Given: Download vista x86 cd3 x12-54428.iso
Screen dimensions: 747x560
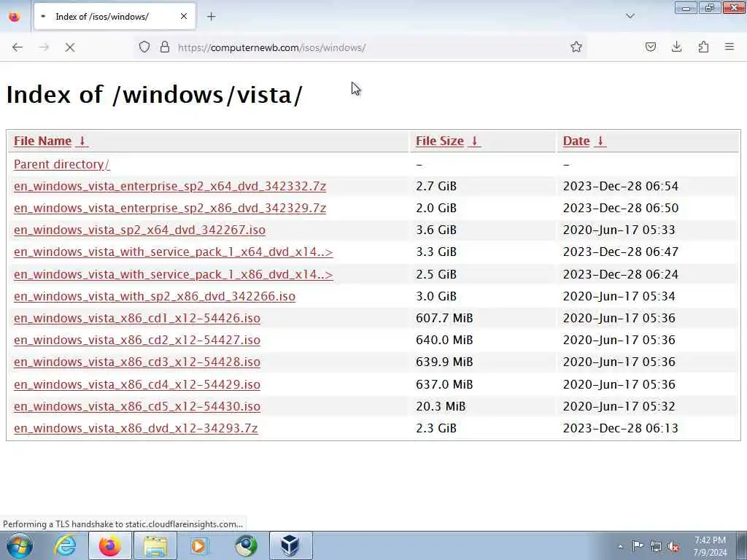Looking at the screenshot, I should 136,362.
